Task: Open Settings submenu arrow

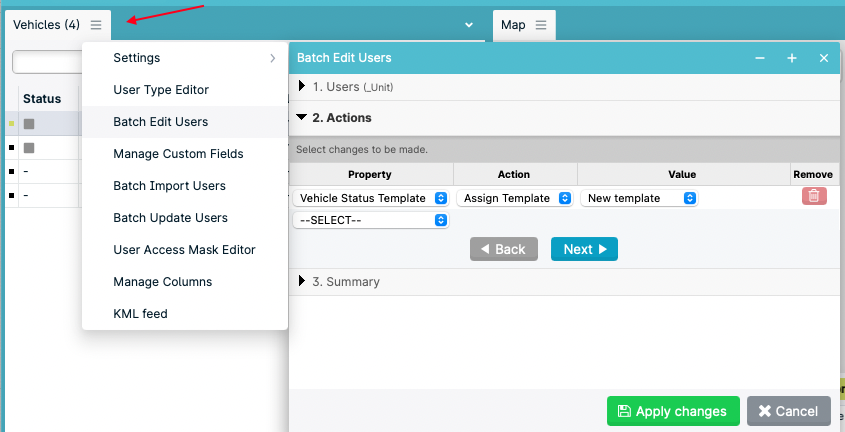Action: (273, 58)
